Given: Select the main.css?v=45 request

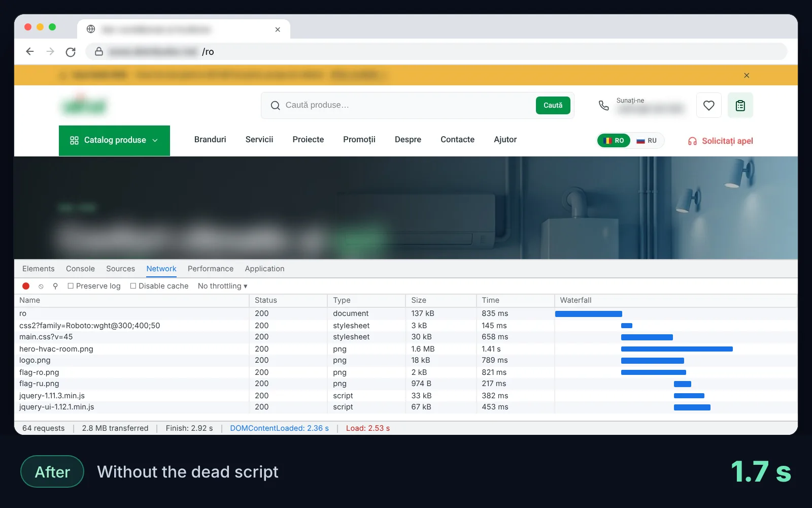Looking at the screenshot, I should pos(406,337).
